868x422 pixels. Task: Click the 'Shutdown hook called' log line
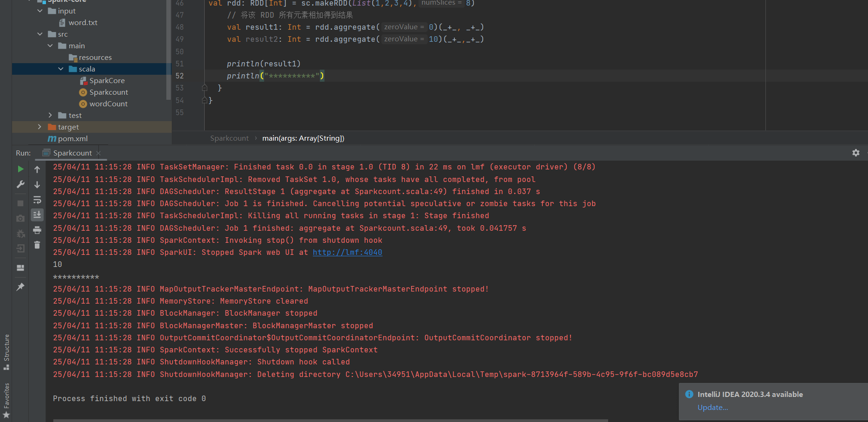point(201,362)
